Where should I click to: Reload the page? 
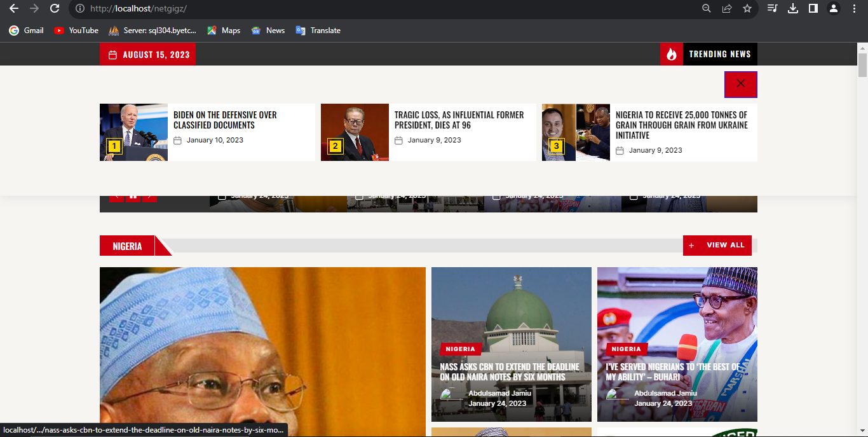pyautogui.click(x=55, y=8)
